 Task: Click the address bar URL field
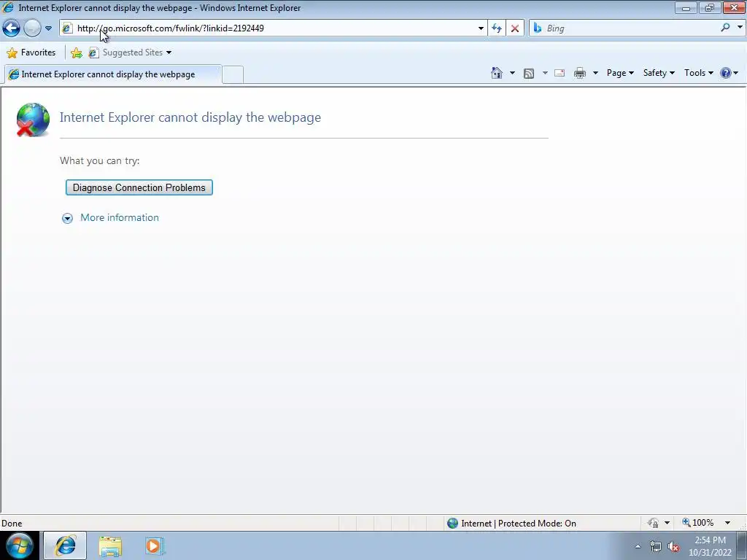(x=274, y=28)
